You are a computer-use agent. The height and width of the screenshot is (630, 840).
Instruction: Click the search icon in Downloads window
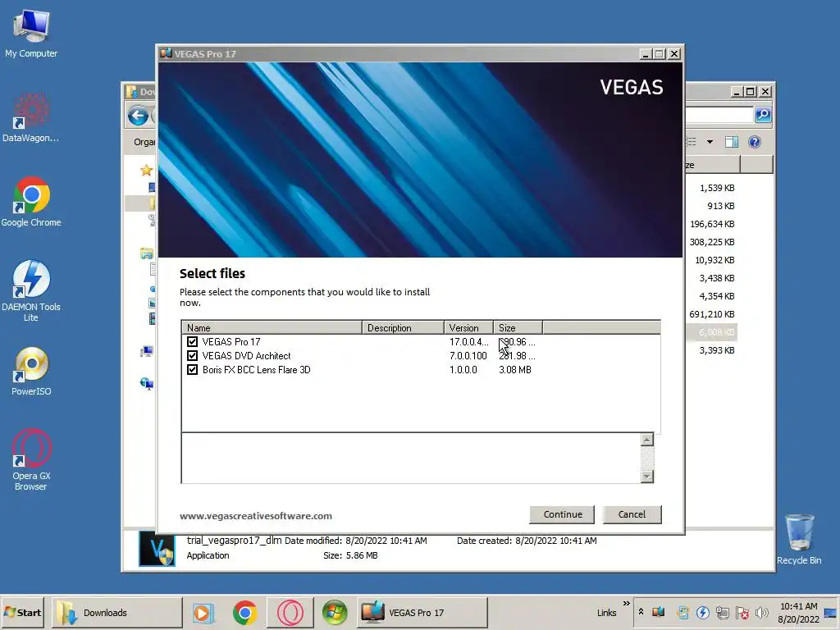coord(763,114)
